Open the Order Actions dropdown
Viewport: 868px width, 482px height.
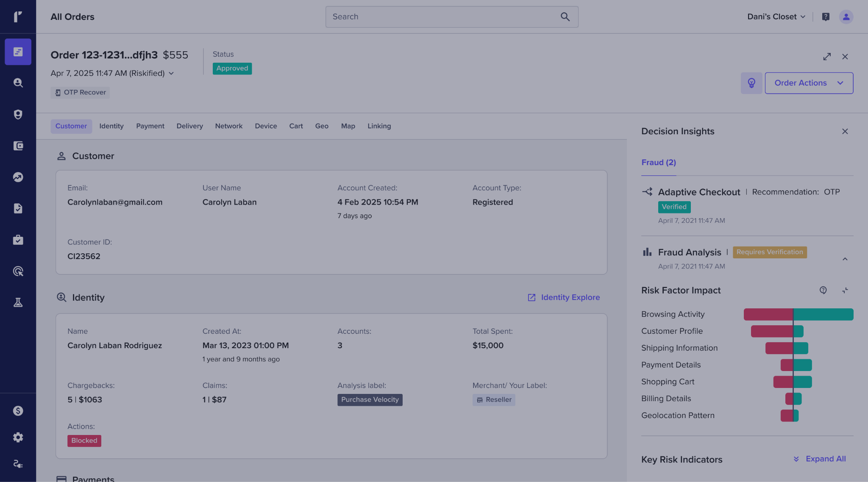[x=809, y=83]
